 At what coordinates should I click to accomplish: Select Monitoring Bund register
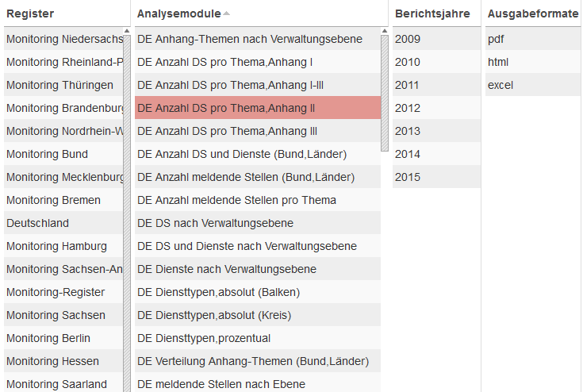[x=48, y=154]
